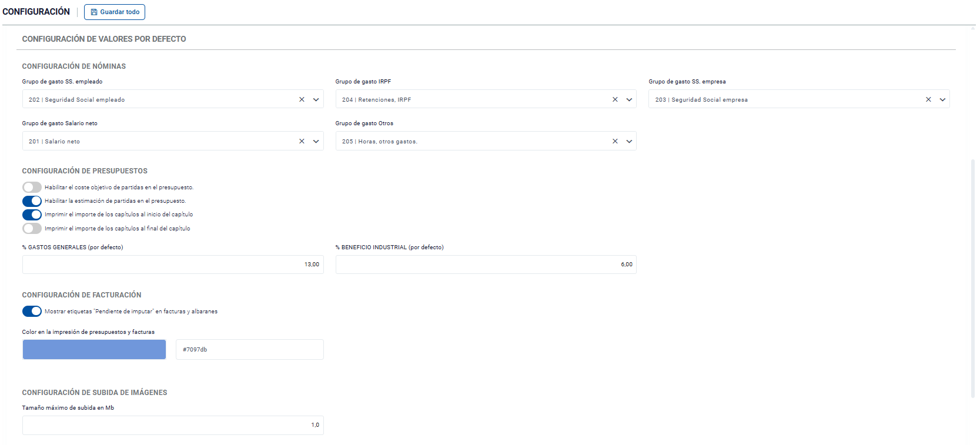The width and height of the screenshot is (980, 445).
Task: Turn off Pendiente de imputar labels toggle
Action: tap(32, 312)
